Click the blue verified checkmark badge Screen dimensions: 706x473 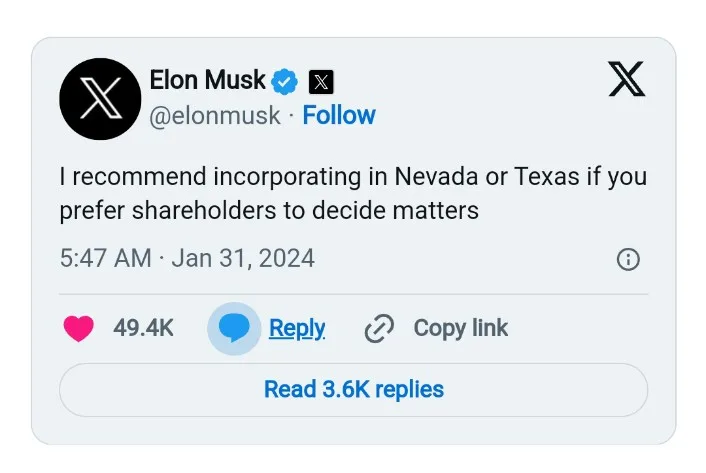pos(286,80)
